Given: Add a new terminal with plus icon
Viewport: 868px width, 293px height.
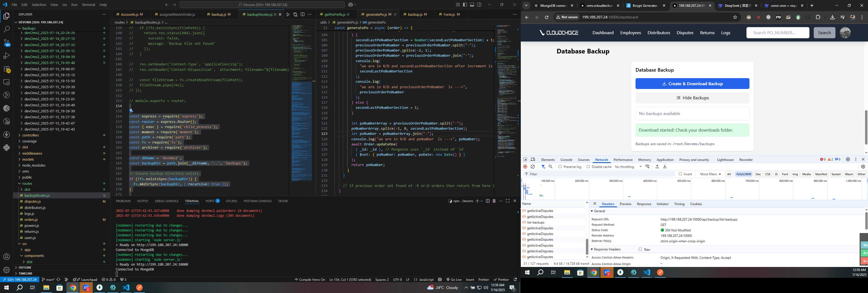Looking at the screenshot, I should click(x=477, y=201).
